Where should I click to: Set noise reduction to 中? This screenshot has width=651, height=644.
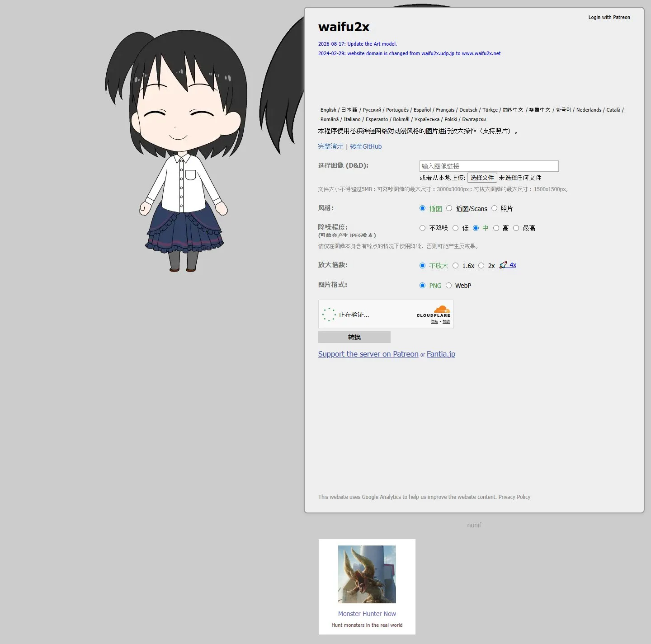(476, 228)
